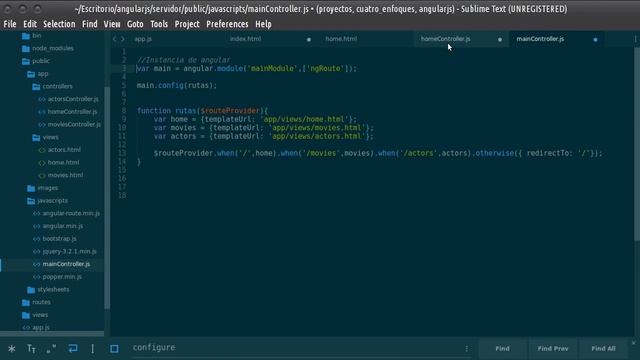Select mainController.js in sidebar
The image size is (640, 360).
coord(62,264)
